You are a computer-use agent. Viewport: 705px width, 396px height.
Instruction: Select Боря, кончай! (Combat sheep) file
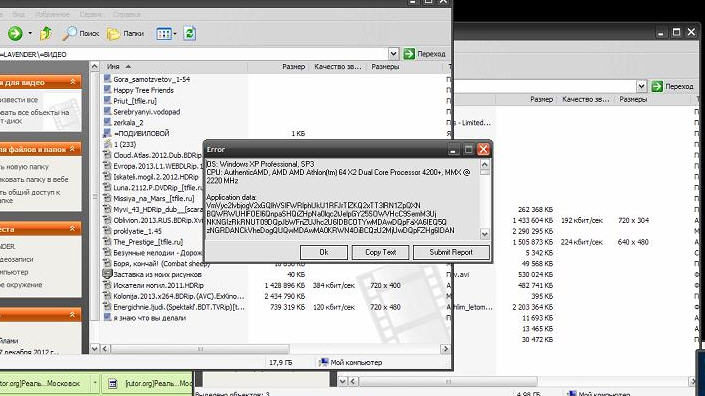coord(156,263)
